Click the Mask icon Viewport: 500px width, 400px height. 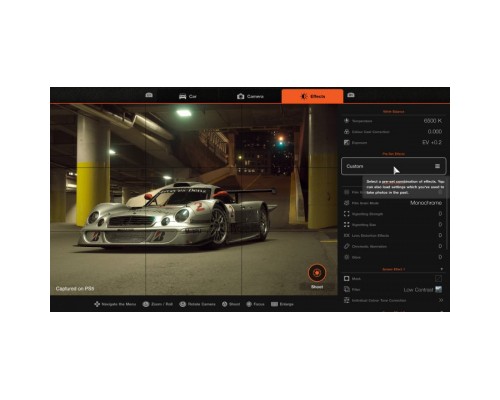pos(347,278)
